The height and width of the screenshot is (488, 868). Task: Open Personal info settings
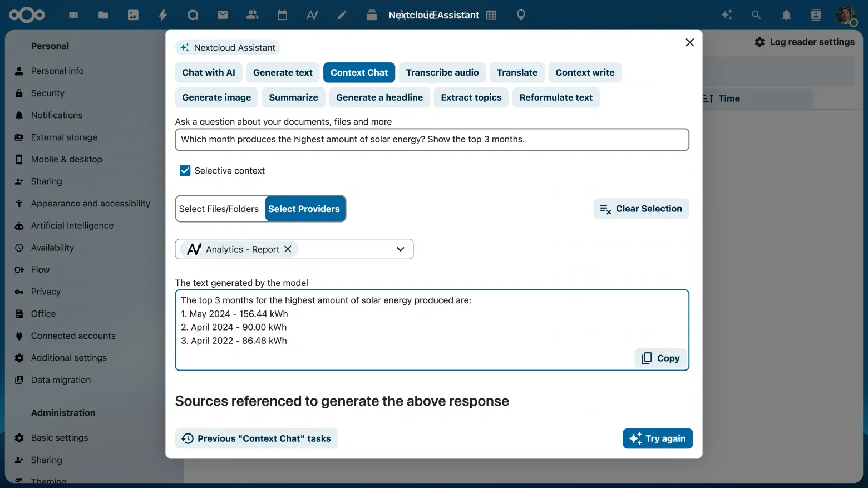pos(57,71)
